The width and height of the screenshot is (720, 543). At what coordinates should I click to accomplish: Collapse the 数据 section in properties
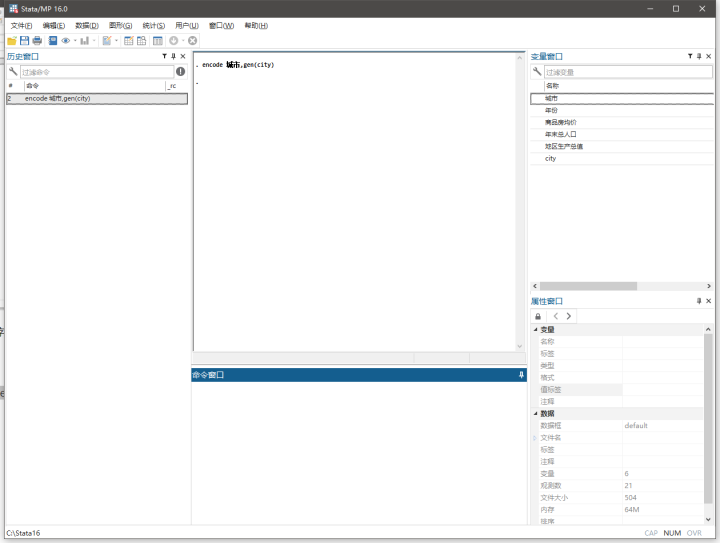[x=535, y=414]
